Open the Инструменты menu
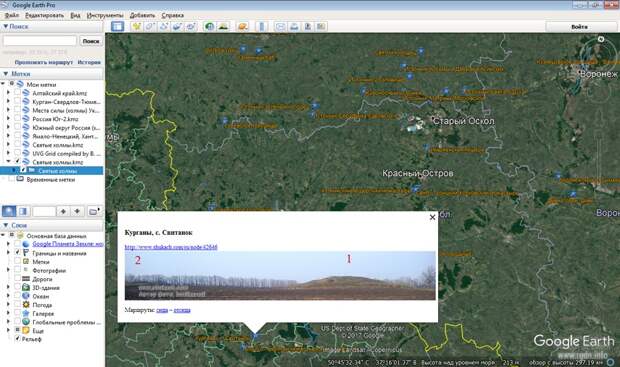Screen dimensions: 620x367 point(105,15)
